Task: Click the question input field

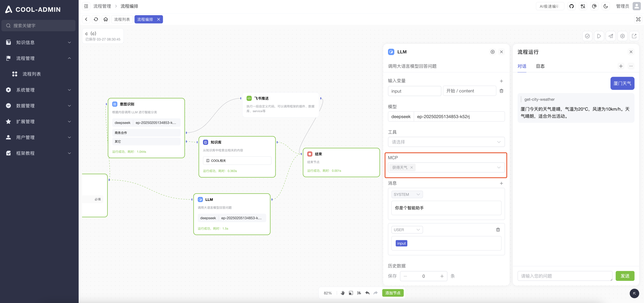Action: (564, 276)
